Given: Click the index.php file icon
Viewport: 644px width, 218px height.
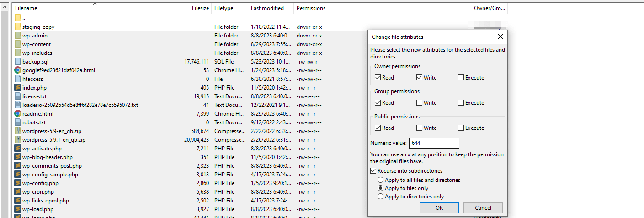Looking at the screenshot, I should (18, 87).
